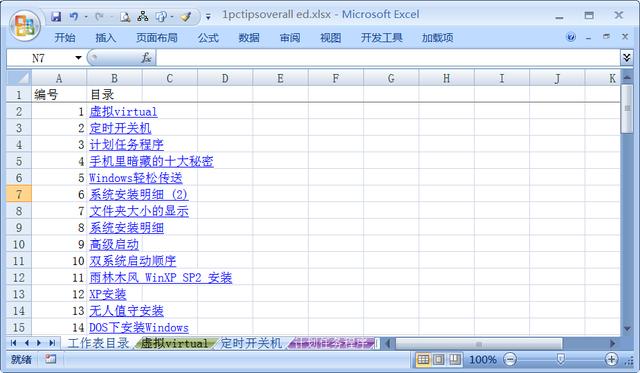Open the 手机里暗藏的十大秘密 hyperlink
Image resolution: width=640 pixels, height=373 pixels.
(x=151, y=161)
